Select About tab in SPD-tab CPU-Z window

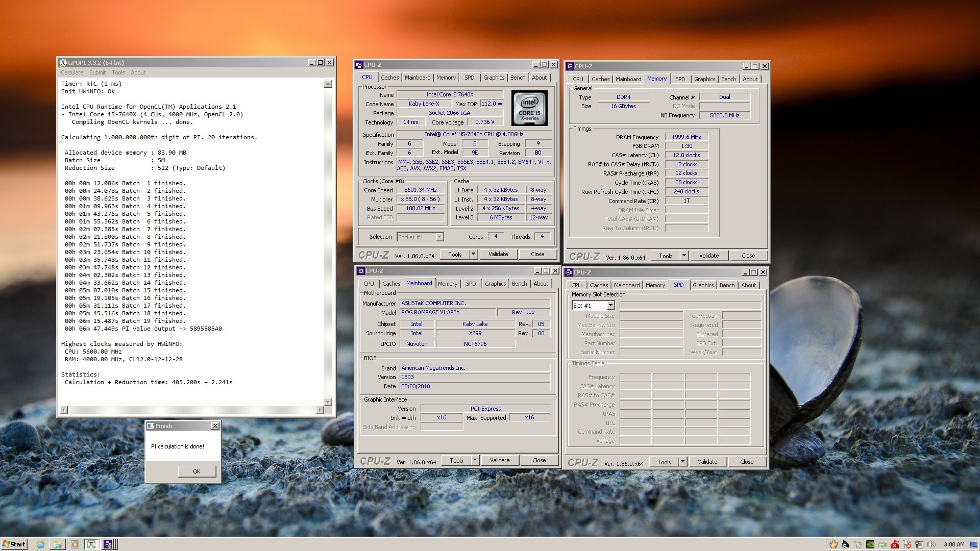point(749,285)
